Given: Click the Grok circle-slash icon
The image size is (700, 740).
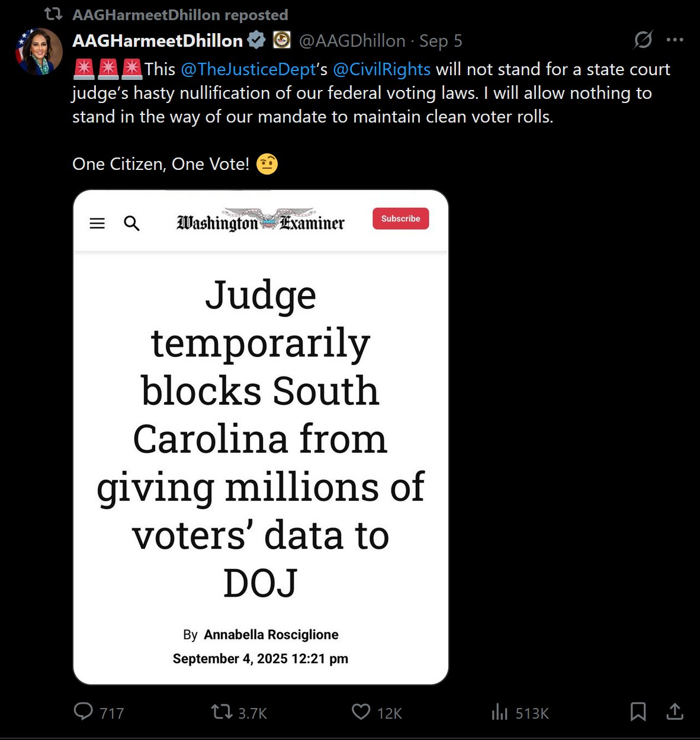Looking at the screenshot, I should [x=643, y=40].
